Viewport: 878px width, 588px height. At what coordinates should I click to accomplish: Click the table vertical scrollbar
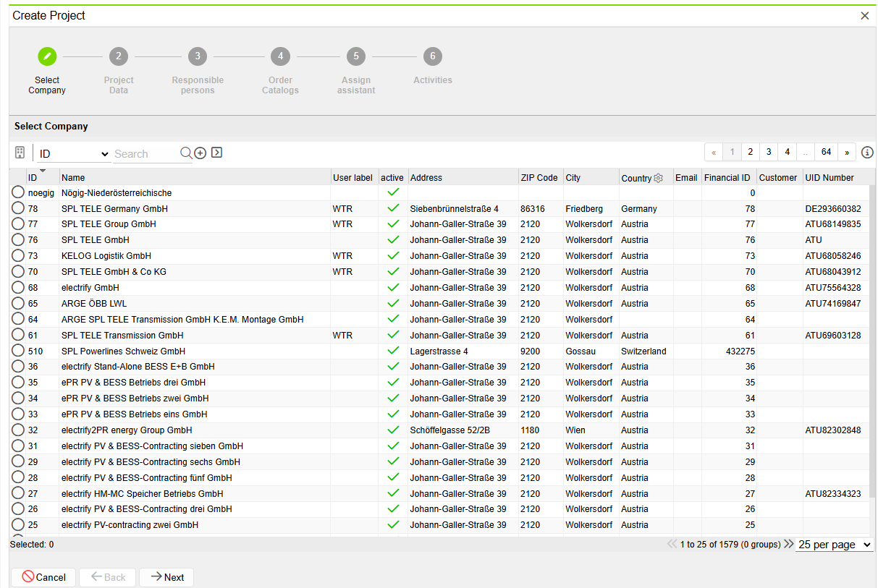point(873,340)
